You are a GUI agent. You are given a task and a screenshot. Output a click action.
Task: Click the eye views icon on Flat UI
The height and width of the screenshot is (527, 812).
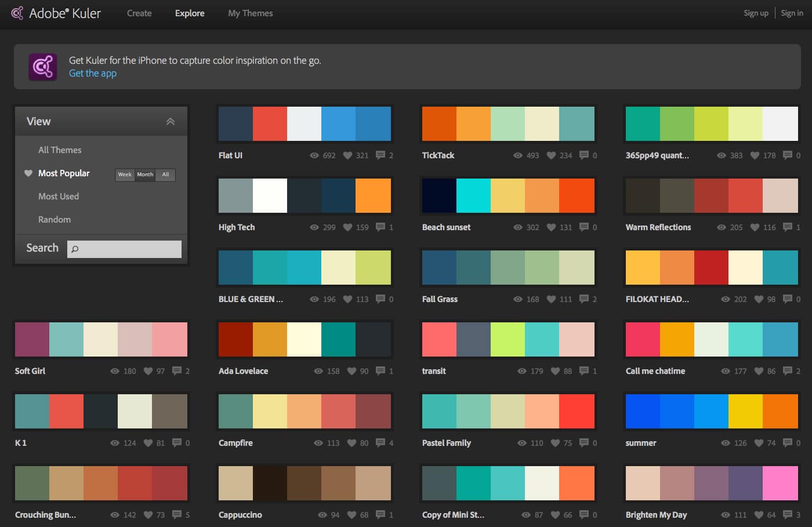pyautogui.click(x=313, y=155)
